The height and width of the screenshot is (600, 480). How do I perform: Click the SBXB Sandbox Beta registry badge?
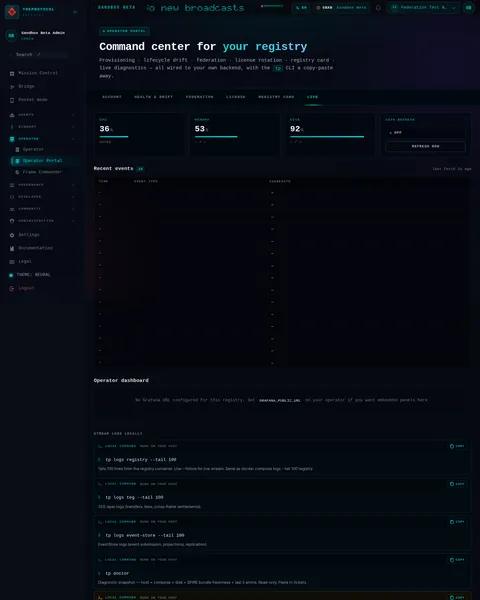[341, 8]
